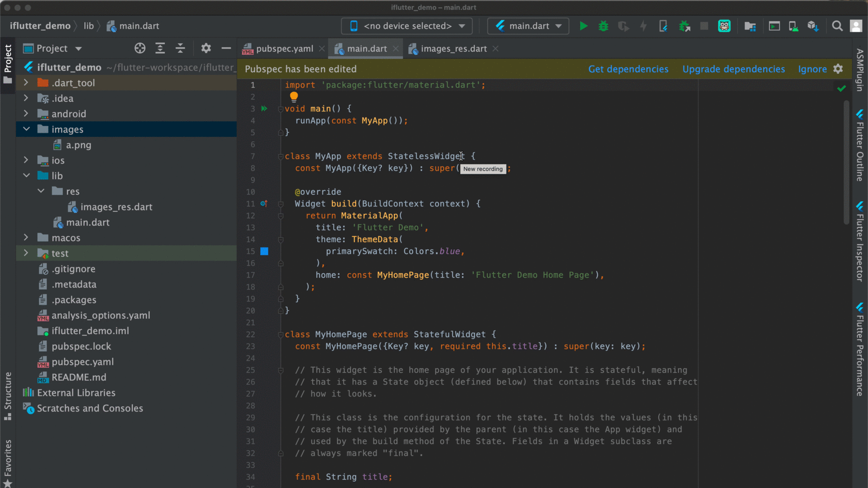
Task: Click the iflutter_demo breadcrumb
Action: tap(40, 26)
